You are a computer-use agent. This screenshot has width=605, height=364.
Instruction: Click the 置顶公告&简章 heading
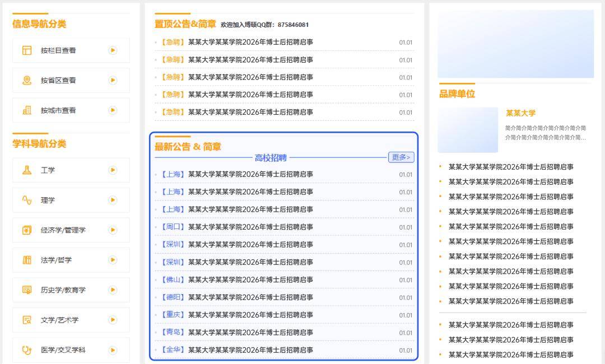185,24
